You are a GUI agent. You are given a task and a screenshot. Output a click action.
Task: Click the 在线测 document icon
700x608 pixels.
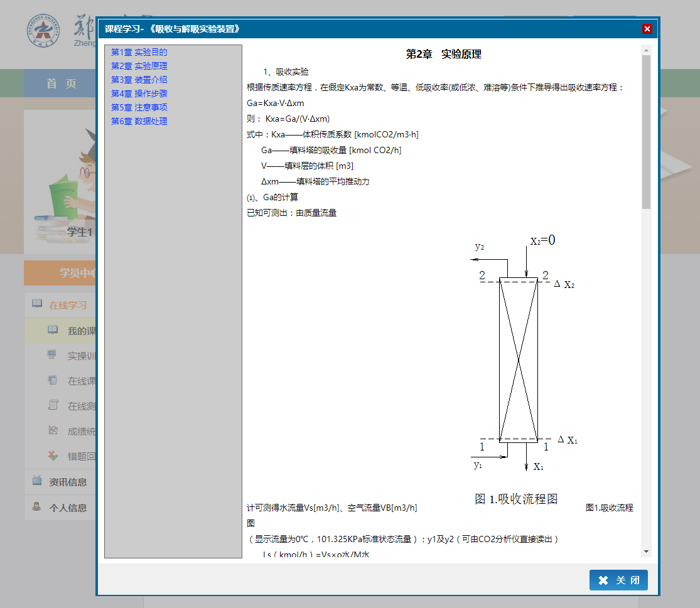click(53, 405)
